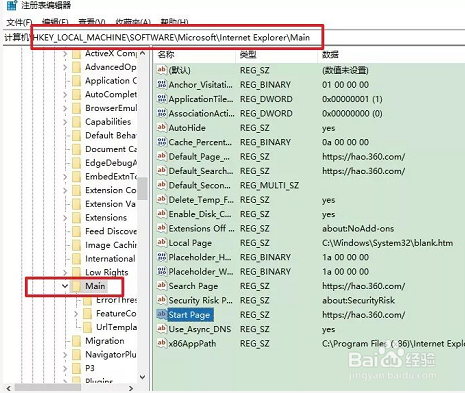Select the P3 tree key

[x=90, y=368]
